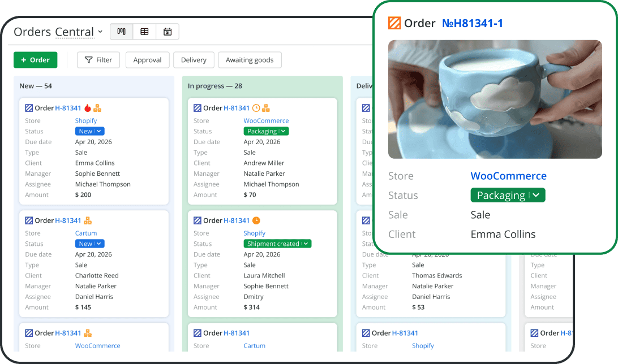
Task: Switch to the kanban board view icon
Action: tap(121, 32)
